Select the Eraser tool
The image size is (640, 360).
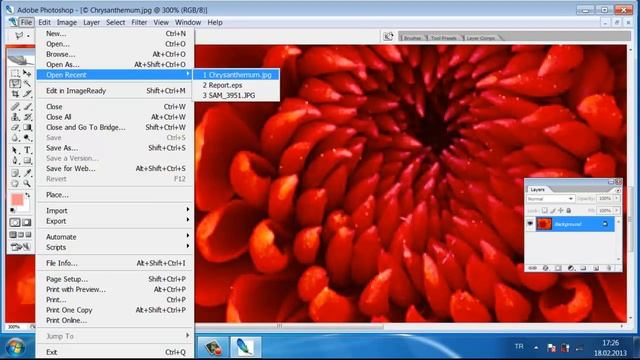(x=15, y=127)
